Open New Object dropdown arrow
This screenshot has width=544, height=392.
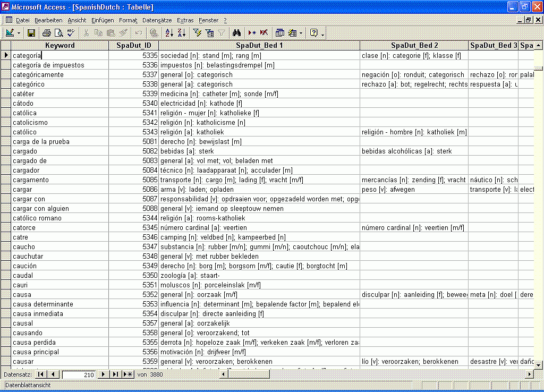click(301, 33)
